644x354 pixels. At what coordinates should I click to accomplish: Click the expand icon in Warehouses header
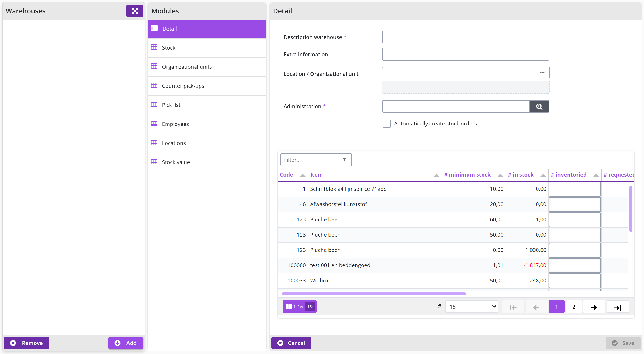click(x=135, y=11)
